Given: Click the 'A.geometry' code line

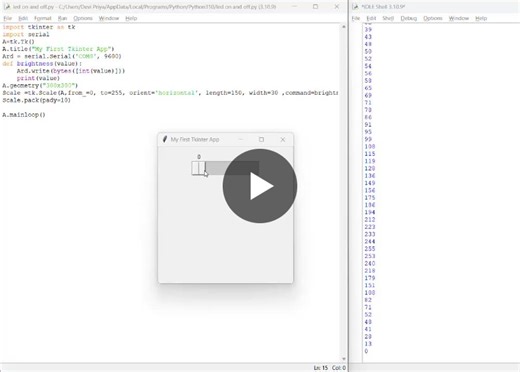Looking at the screenshot, I should pos(40,85).
